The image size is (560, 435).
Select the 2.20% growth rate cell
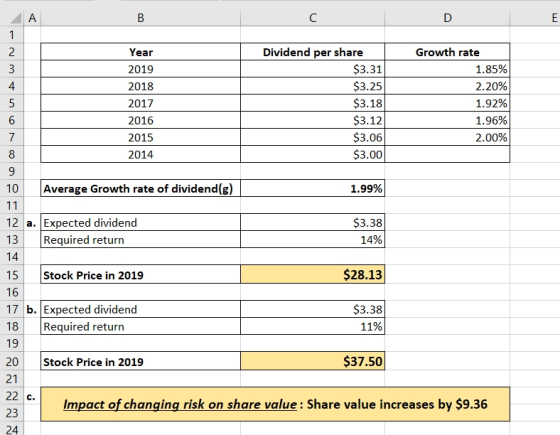pyautogui.click(x=447, y=86)
